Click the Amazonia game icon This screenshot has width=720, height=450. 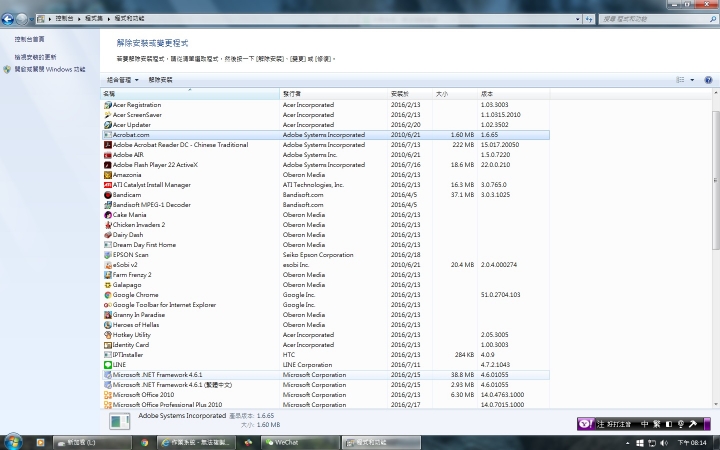pyautogui.click(x=108, y=175)
